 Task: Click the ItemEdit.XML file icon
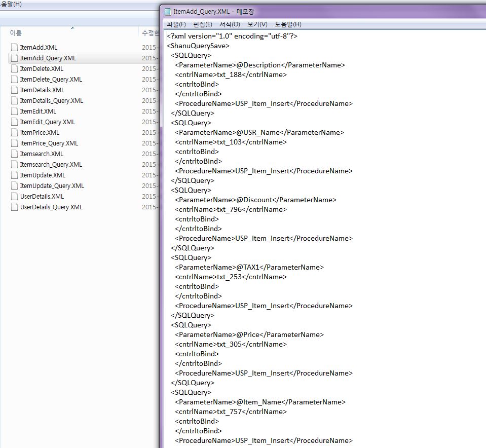14,111
